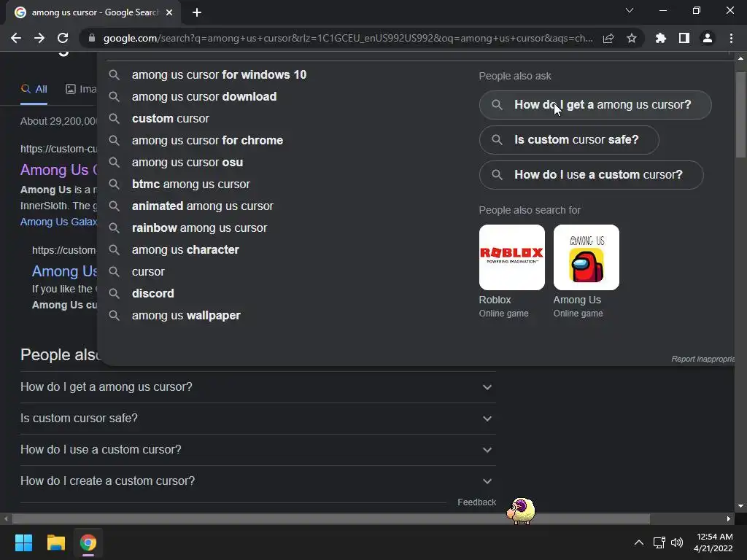Select suggestion among us cursor for windows 10
The width and height of the screenshot is (747, 560).
(219, 75)
